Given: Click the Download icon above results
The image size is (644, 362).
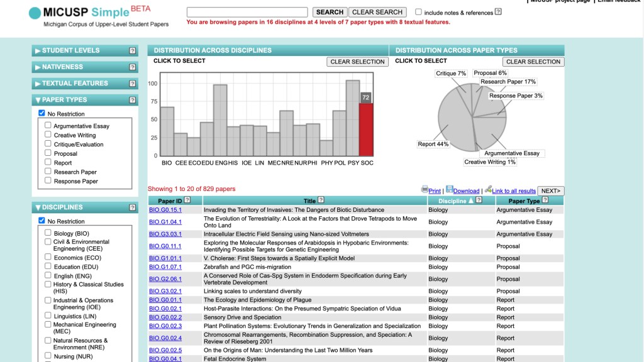Looking at the screenshot, I should point(450,190).
